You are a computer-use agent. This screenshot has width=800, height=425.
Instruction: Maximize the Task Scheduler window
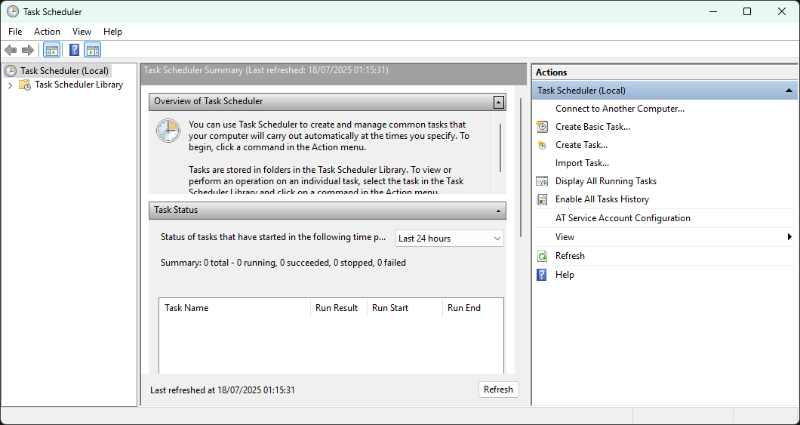747,11
